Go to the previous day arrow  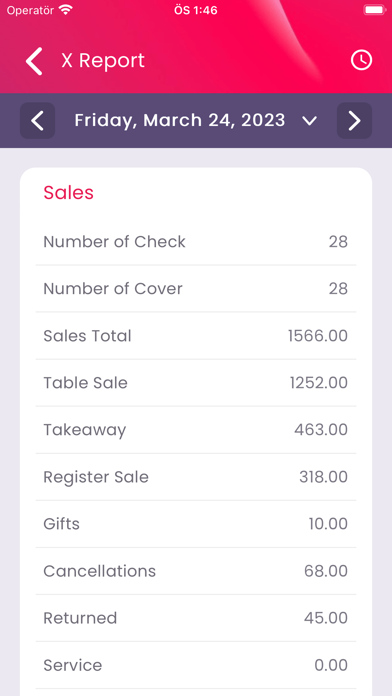click(38, 120)
